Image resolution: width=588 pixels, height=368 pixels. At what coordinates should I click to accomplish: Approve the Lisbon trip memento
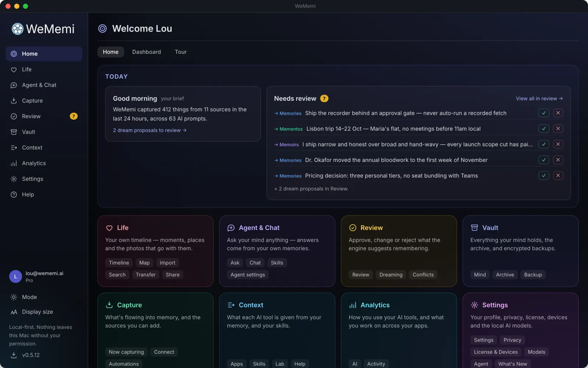(x=544, y=129)
